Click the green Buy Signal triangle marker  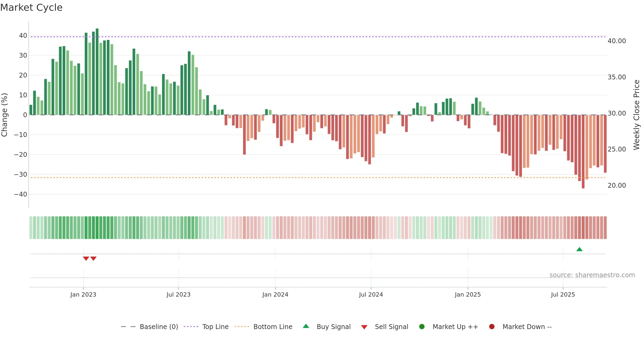pyautogui.click(x=579, y=249)
